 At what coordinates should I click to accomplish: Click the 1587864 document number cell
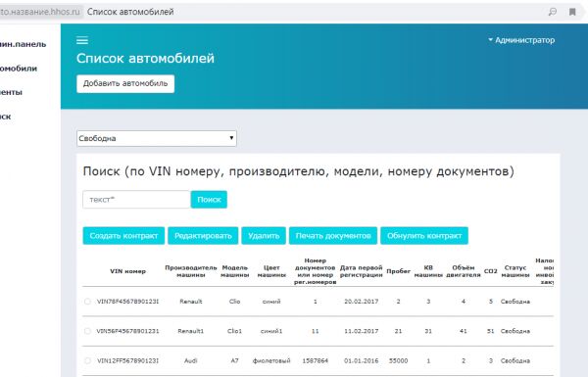coord(315,360)
